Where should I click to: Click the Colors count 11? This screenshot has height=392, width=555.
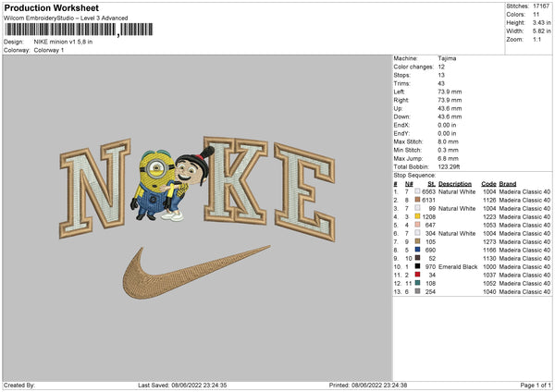(x=536, y=15)
